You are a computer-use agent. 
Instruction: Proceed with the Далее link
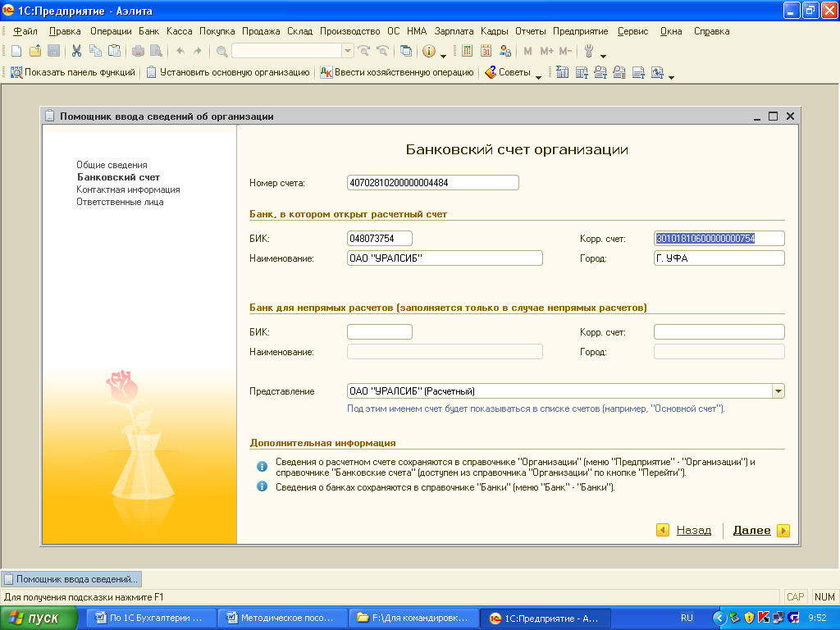(751, 531)
